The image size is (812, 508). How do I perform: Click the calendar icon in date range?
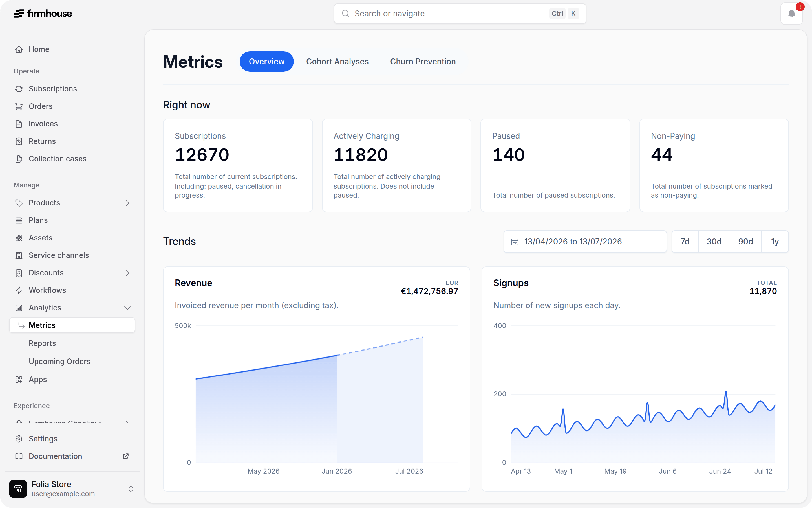pyautogui.click(x=515, y=242)
